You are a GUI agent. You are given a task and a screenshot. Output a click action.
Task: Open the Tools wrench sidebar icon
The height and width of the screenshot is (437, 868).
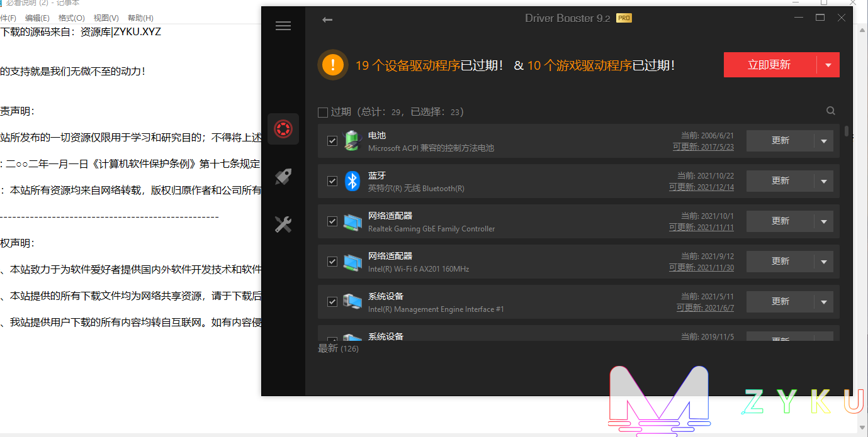pos(283,224)
